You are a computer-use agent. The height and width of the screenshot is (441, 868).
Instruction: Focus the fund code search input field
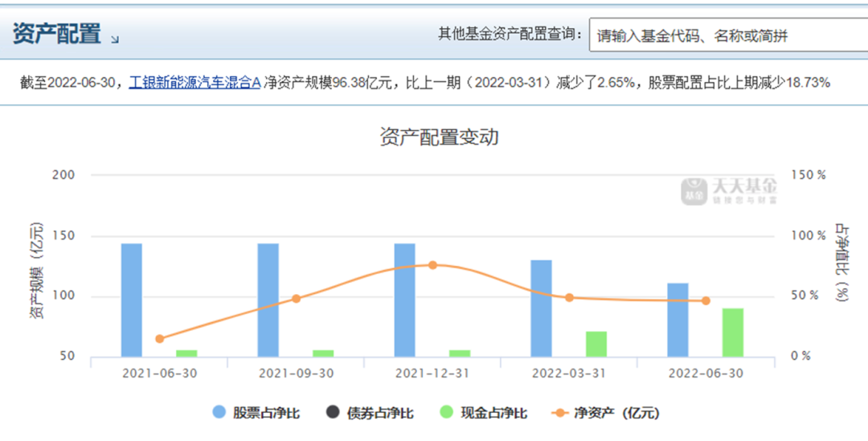click(x=728, y=35)
